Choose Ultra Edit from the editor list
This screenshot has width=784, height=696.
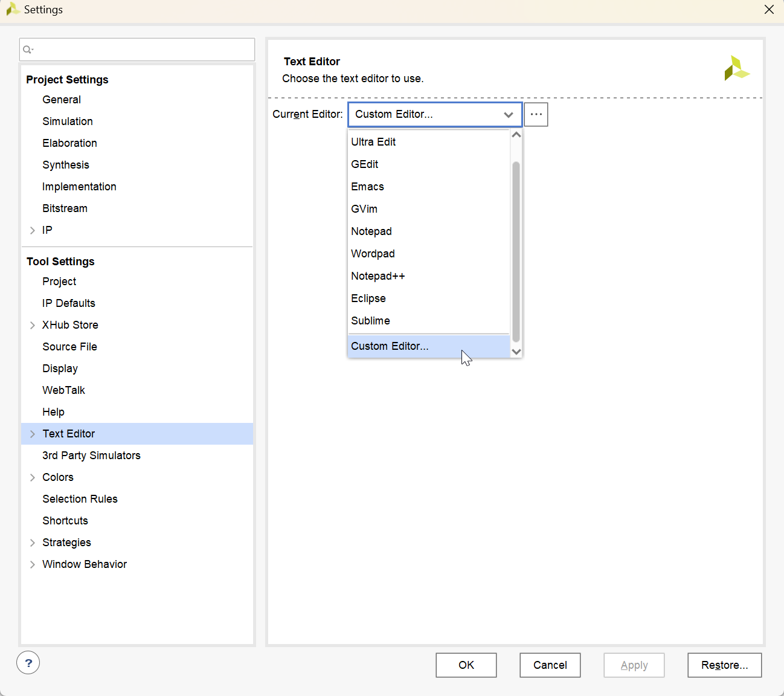[429, 142]
